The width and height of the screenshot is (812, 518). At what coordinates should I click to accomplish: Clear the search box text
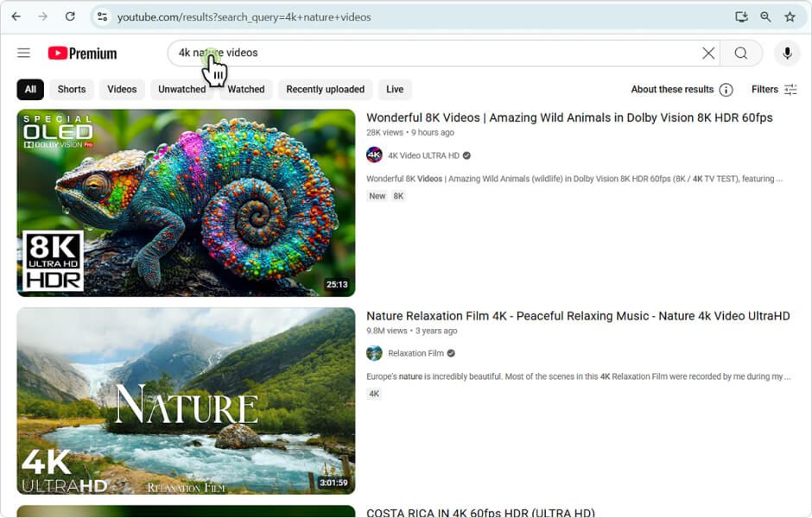coord(708,54)
